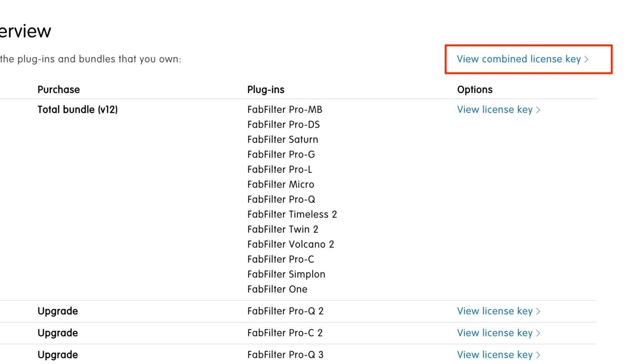View license key for FabFilter Pro-C 2 upgrade

(x=495, y=333)
